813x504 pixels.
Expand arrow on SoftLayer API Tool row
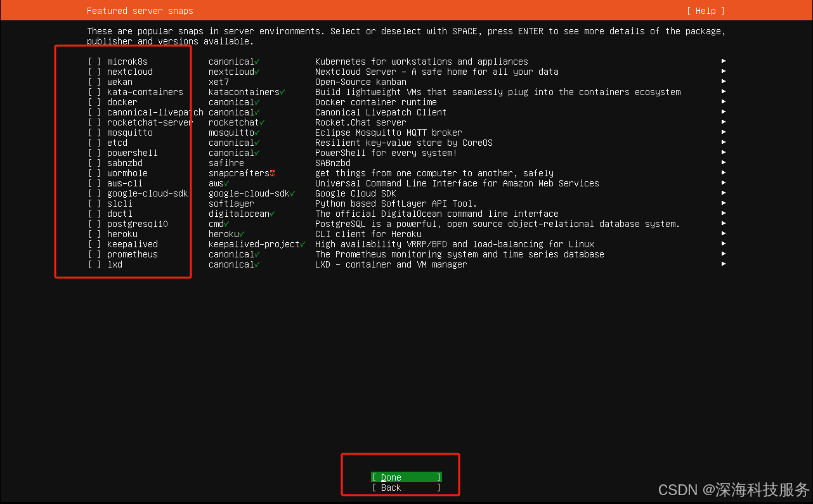(x=724, y=204)
